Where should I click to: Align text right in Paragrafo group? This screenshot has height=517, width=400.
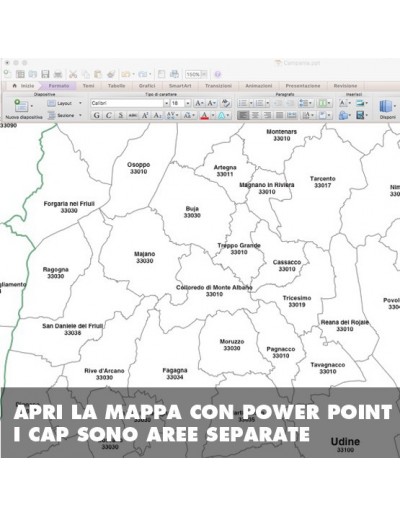click(x=267, y=115)
